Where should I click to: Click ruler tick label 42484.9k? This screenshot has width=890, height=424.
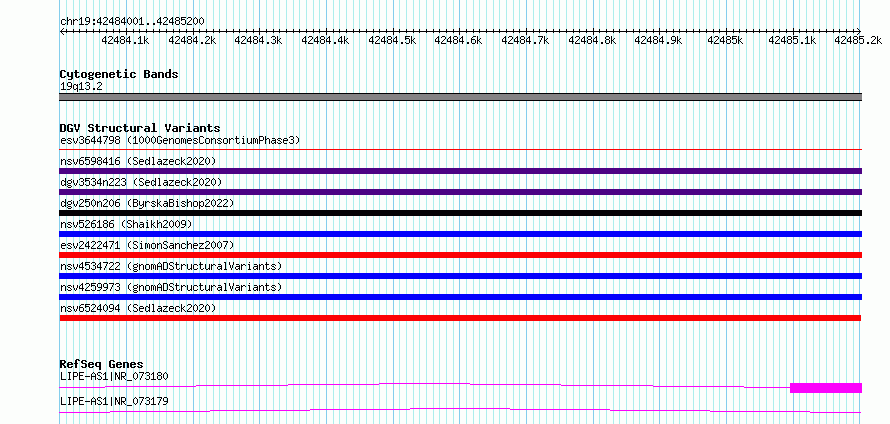(658, 40)
